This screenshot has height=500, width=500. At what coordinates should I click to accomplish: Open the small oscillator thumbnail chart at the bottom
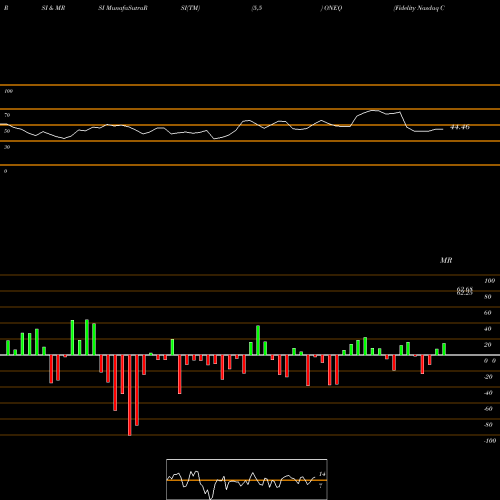pyautogui.click(x=247, y=479)
